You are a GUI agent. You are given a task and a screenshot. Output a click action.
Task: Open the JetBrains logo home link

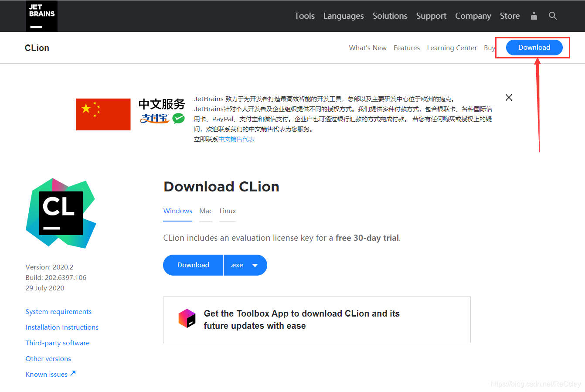[x=42, y=16]
